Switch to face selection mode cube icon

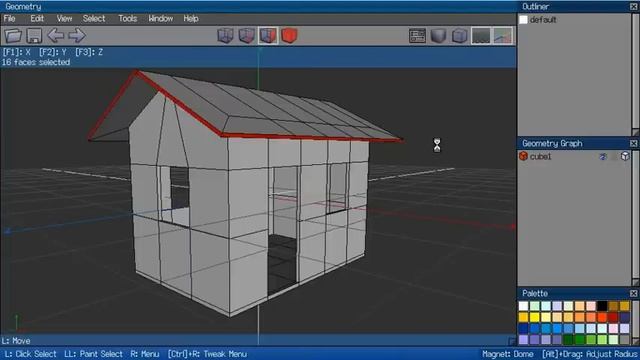pos(268,36)
